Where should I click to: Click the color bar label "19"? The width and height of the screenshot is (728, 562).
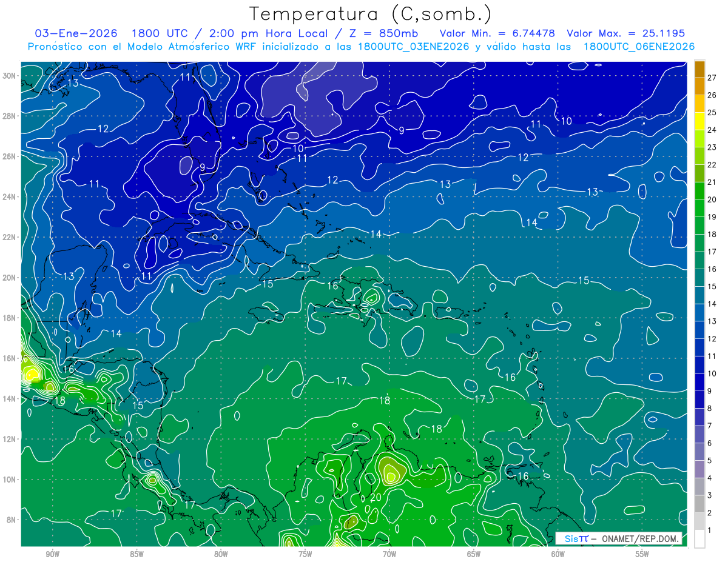coord(712,217)
